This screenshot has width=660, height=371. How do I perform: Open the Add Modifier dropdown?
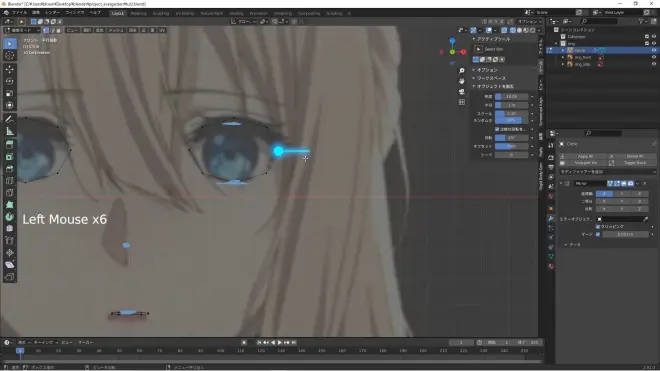pyautogui.click(x=607, y=172)
